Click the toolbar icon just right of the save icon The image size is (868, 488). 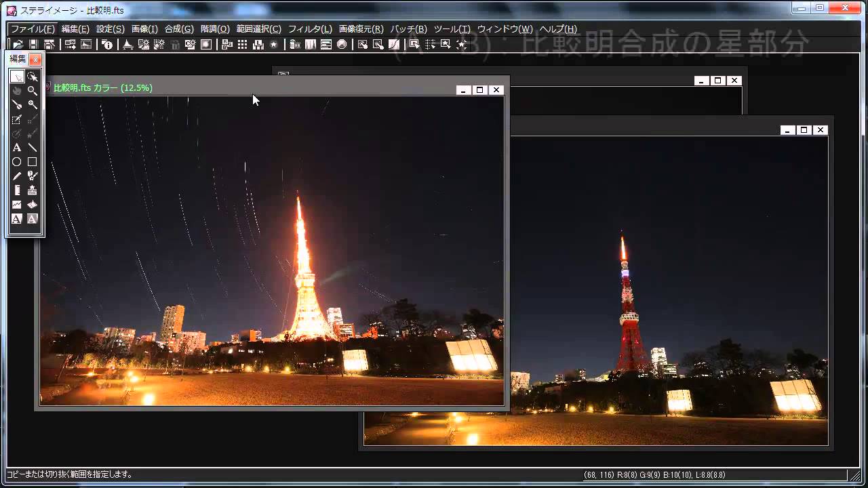pos(48,45)
